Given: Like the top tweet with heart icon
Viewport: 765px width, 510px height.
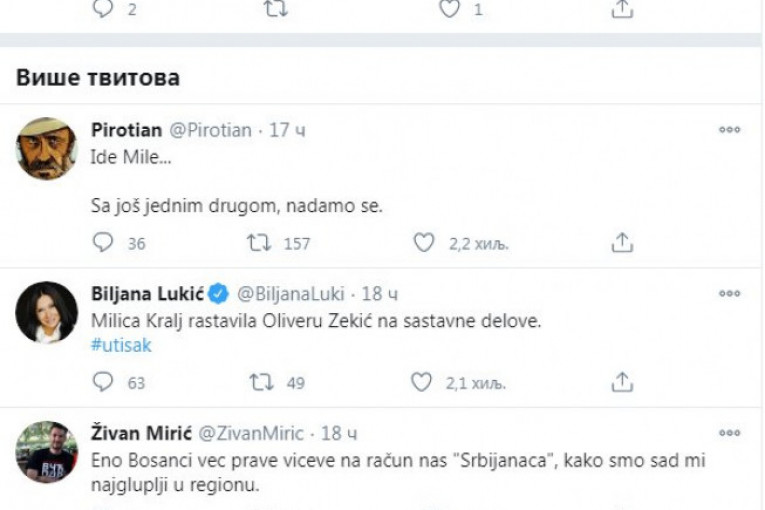Looking at the screenshot, I should [449, 8].
